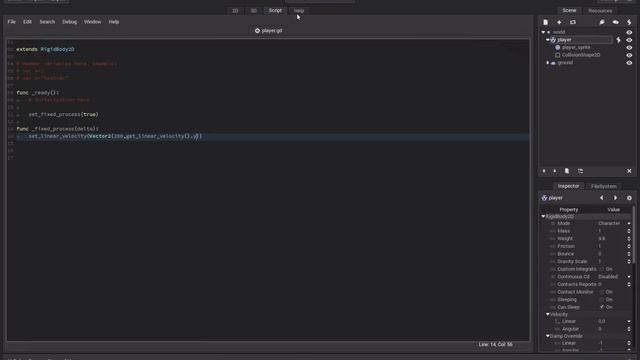
Task: Open the Search menu
Action: [47, 22]
